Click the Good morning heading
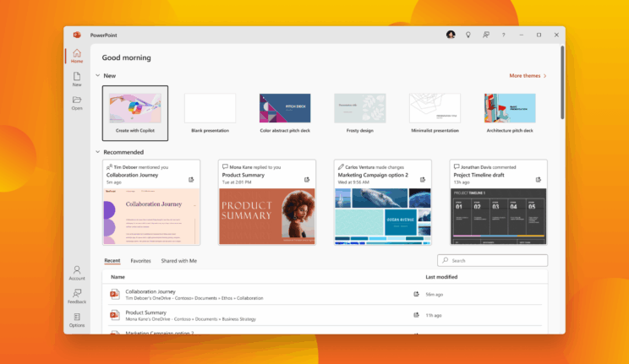Image resolution: width=629 pixels, height=364 pixels. (x=126, y=57)
